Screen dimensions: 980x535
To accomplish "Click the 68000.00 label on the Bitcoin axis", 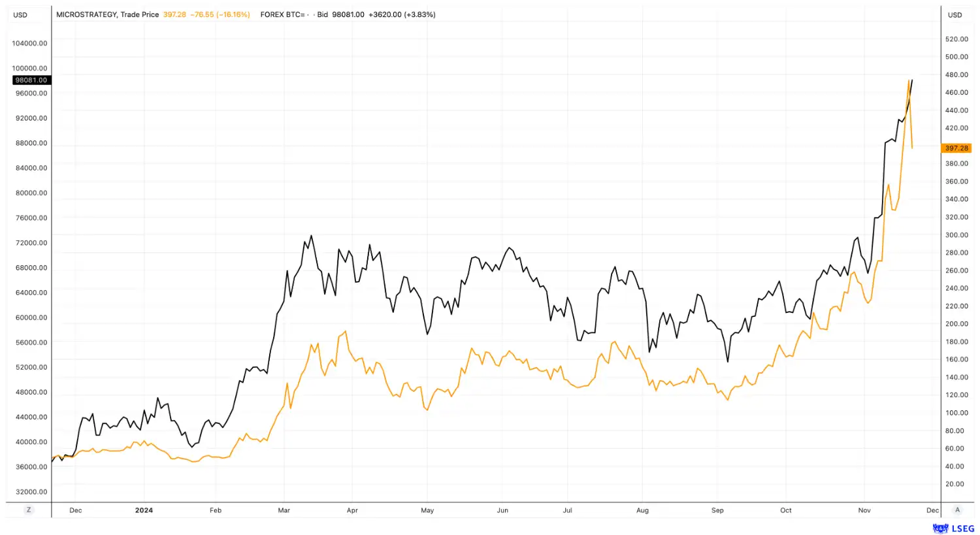I will pyautogui.click(x=31, y=268).
